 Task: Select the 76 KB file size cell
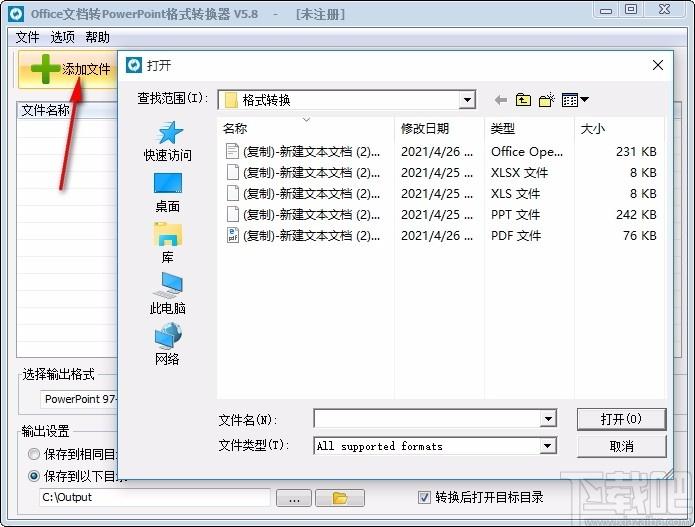pyautogui.click(x=640, y=235)
